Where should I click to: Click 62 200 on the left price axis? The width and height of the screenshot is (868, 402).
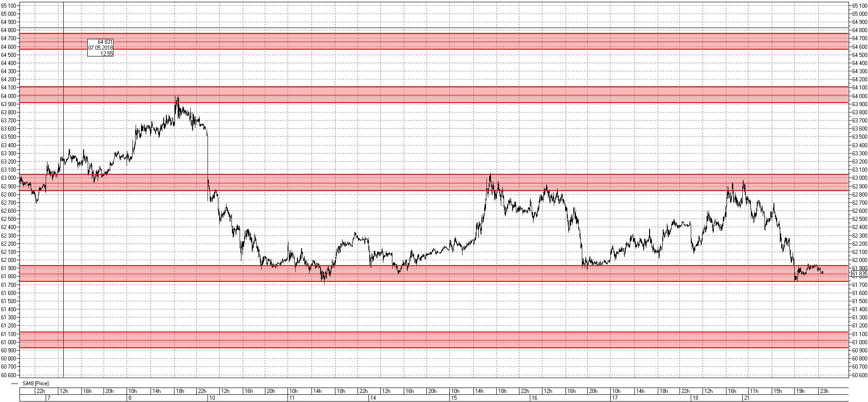coord(9,243)
